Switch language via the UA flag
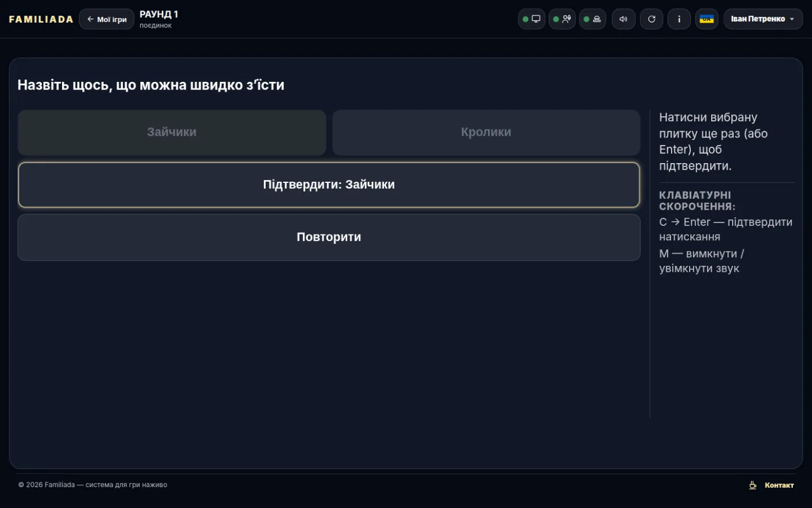This screenshot has width=812, height=508. coord(706,19)
